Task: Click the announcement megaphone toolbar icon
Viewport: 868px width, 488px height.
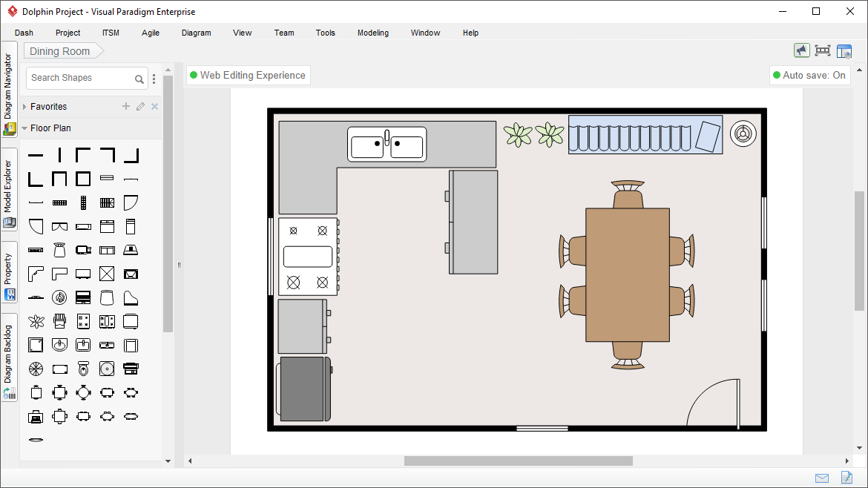Action: pos(801,51)
